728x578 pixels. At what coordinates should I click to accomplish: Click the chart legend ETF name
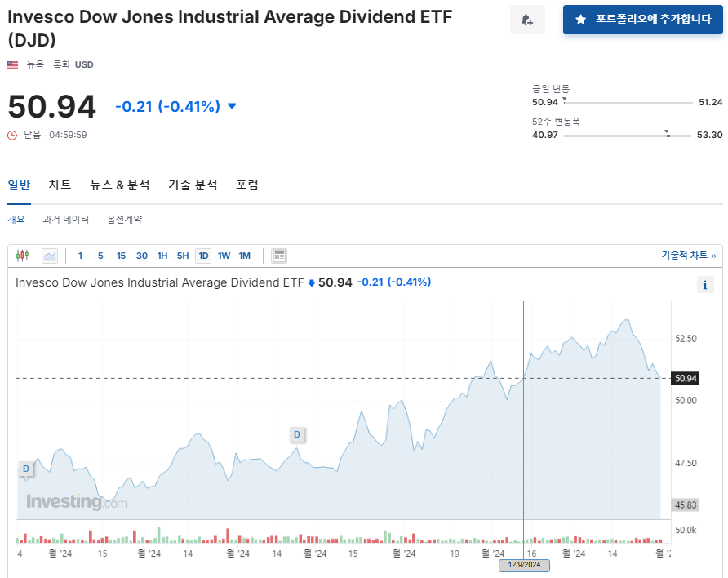coord(160,282)
